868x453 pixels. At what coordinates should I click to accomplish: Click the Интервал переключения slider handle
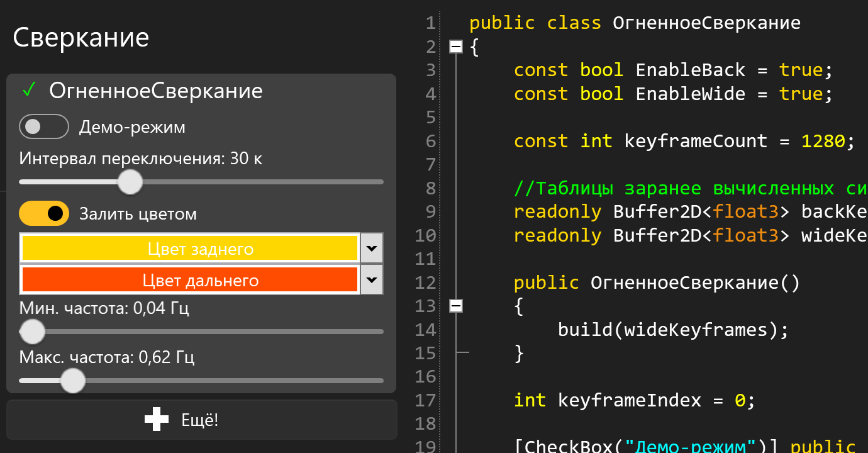[x=130, y=182]
